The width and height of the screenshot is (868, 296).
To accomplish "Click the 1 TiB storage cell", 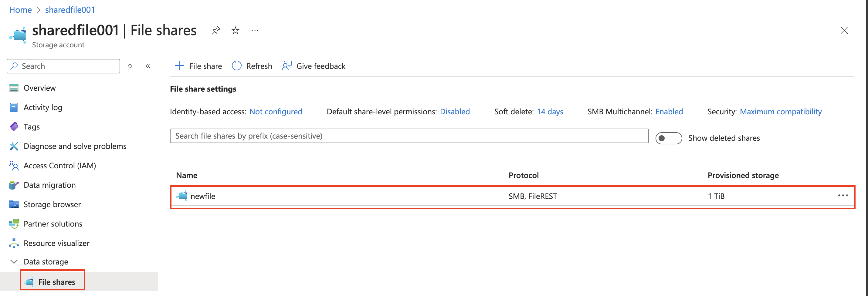I will click(x=716, y=196).
